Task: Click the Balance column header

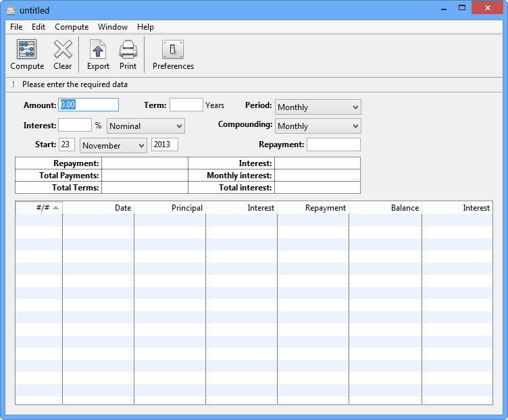Action: [386, 208]
